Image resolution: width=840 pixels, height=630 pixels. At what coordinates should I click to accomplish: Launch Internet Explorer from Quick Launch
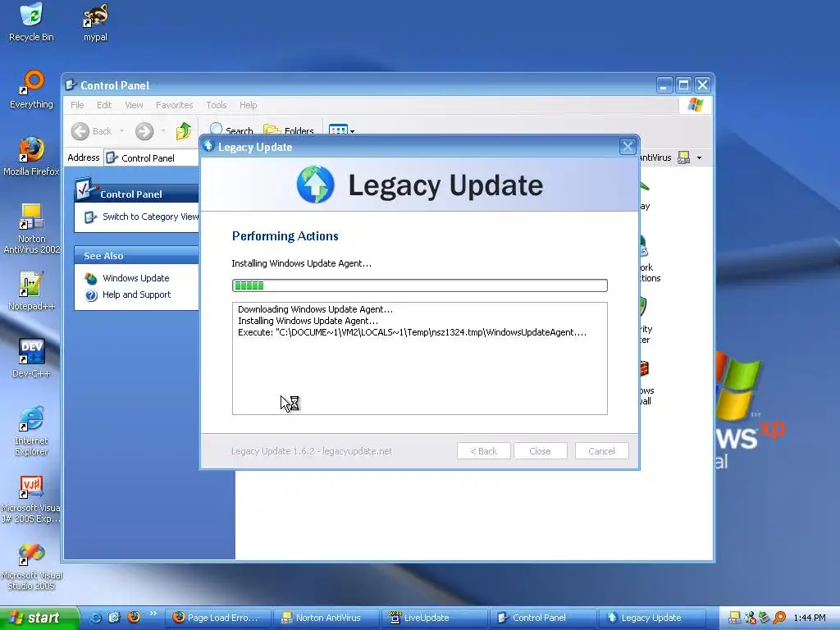point(96,618)
